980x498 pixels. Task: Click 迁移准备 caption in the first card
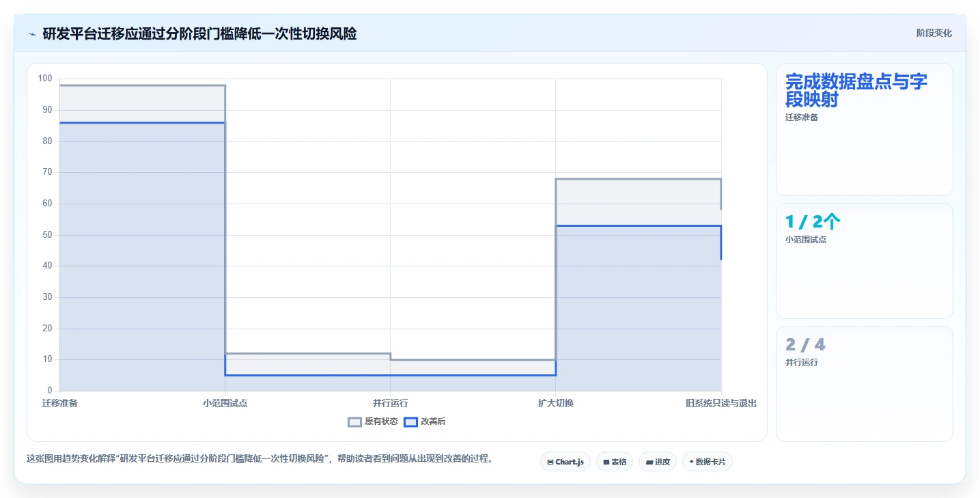point(802,117)
